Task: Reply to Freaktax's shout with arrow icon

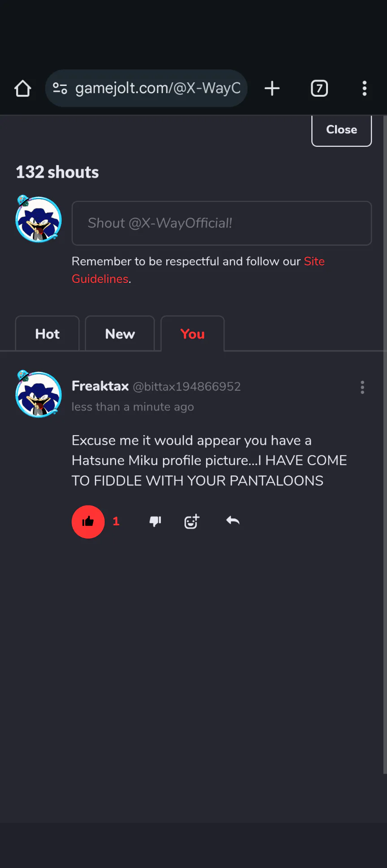Action: click(233, 521)
